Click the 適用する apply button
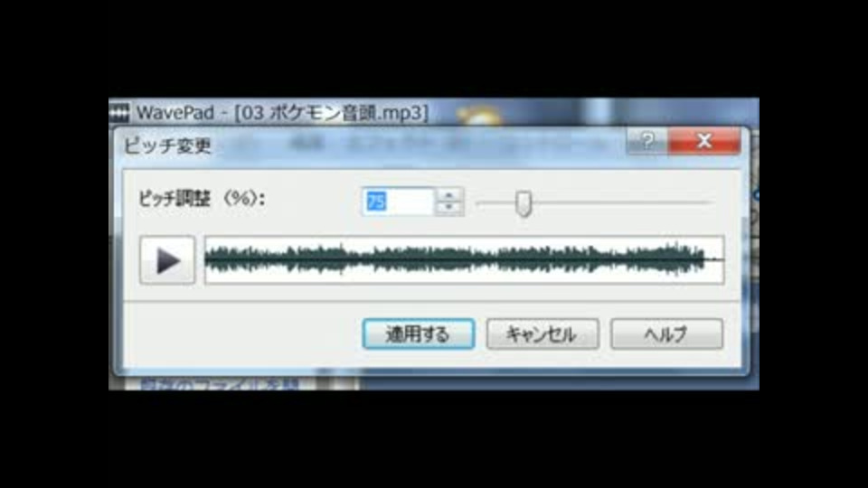The height and width of the screenshot is (488, 868). 419,333
